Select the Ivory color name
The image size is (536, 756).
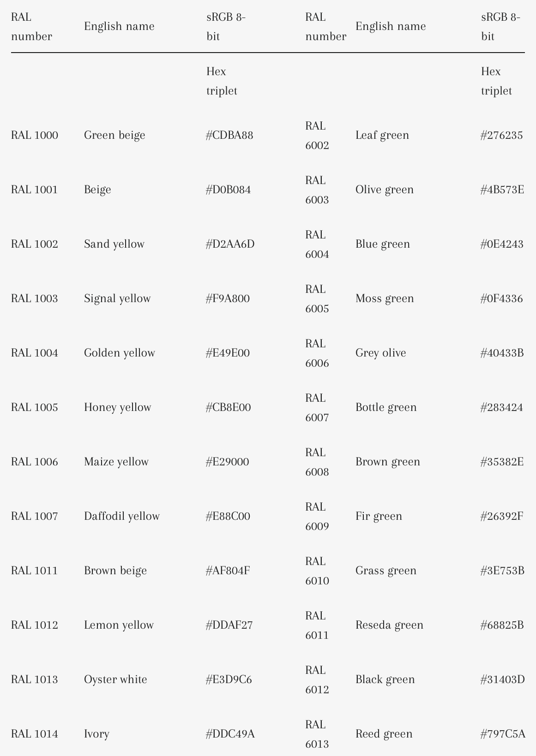(x=96, y=734)
